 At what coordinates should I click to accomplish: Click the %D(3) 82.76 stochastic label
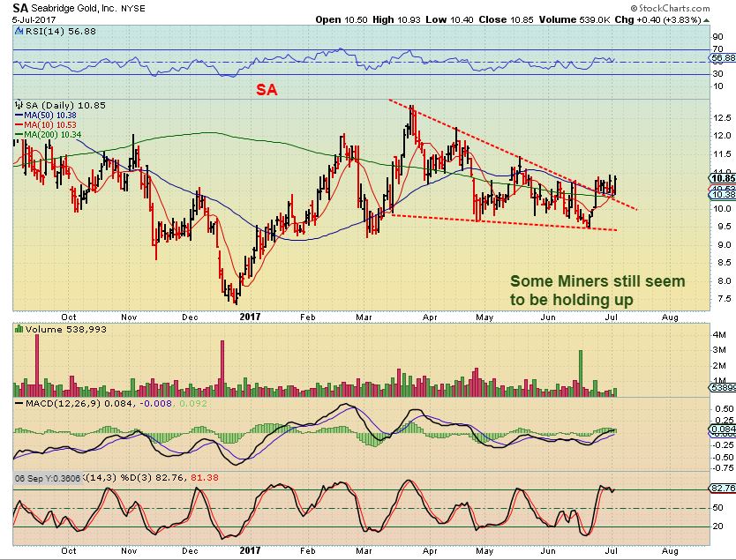pyautogui.click(x=153, y=477)
